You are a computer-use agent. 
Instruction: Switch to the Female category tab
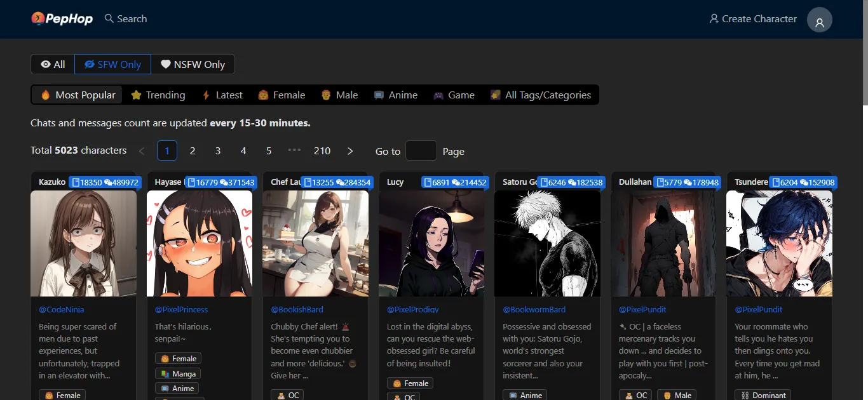point(281,95)
